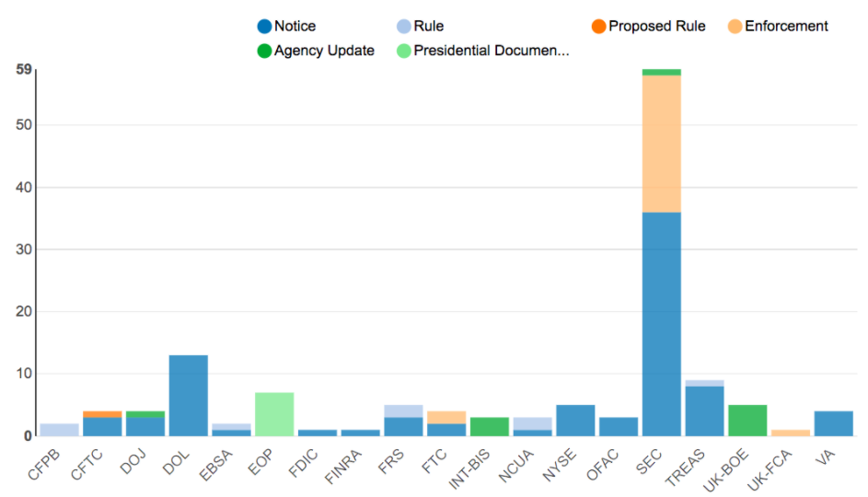This screenshot has height=497, width=868.
Task: Click the VA Notice bar
Action: point(833,423)
